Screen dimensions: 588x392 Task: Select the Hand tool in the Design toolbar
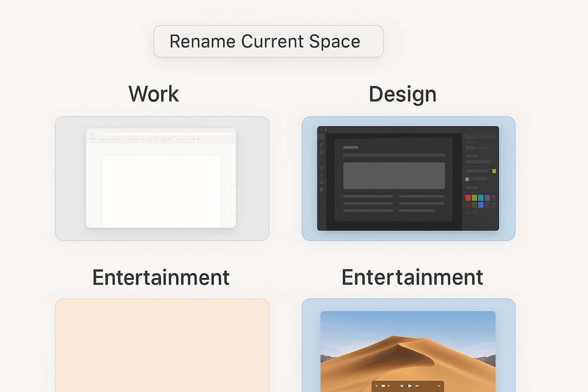click(x=321, y=175)
